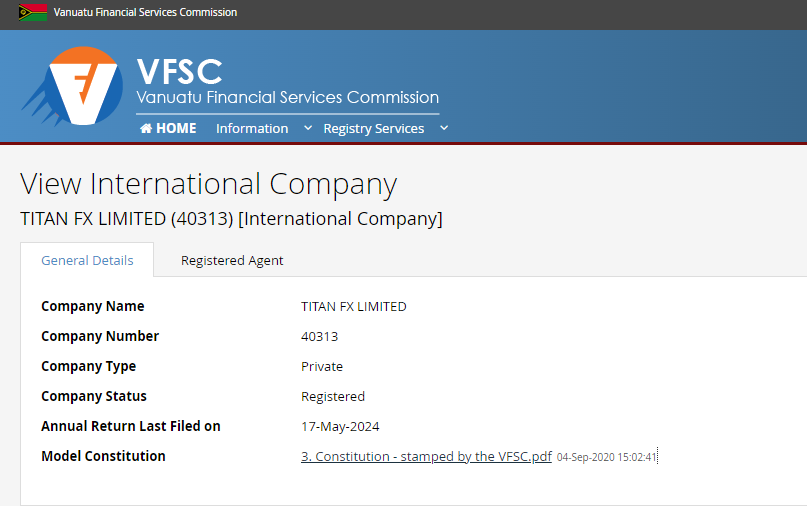Click the Registered company status value

[333, 397]
